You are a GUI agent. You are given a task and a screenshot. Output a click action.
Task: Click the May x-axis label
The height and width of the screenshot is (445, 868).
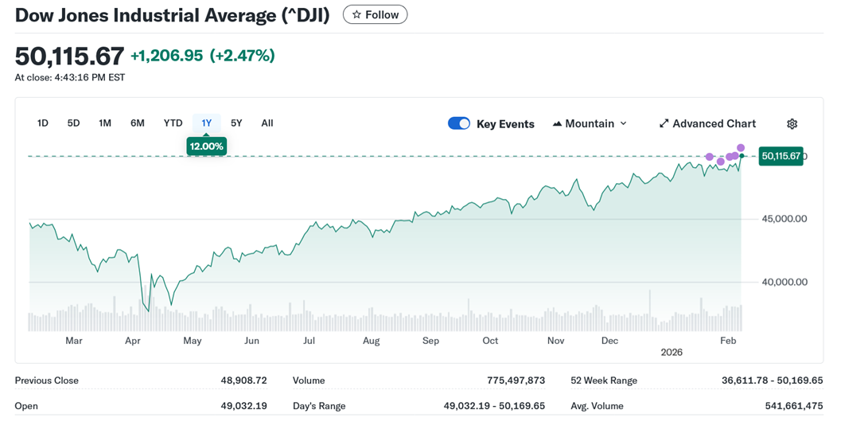coord(192,341)
